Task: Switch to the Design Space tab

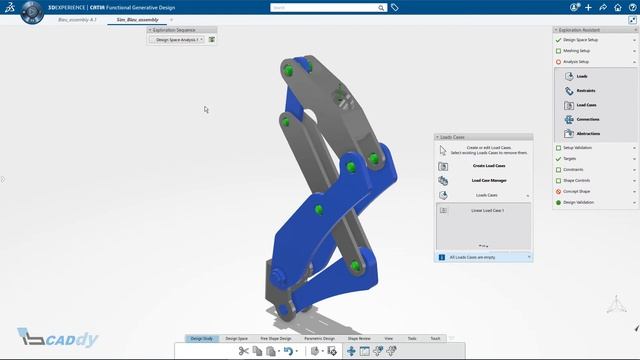Action: tap(236, 338)
